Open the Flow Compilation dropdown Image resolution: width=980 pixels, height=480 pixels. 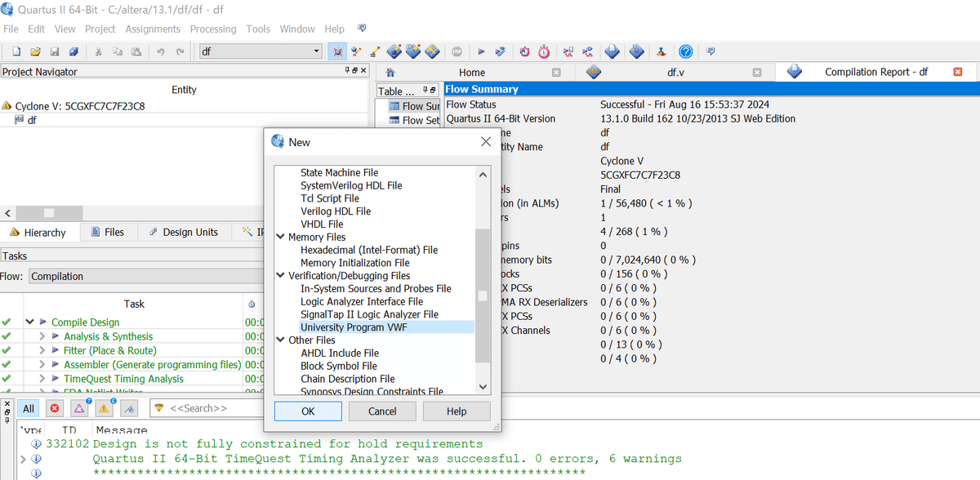147,277
